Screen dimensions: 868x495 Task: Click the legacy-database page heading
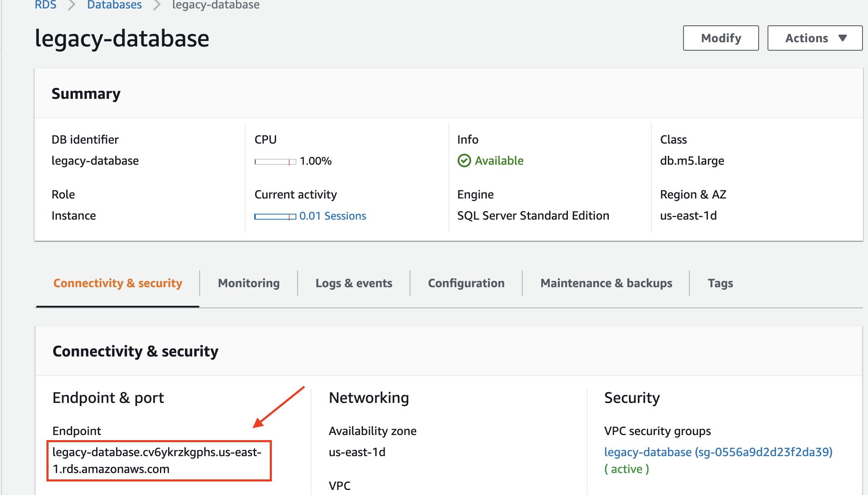coord(122,38)
